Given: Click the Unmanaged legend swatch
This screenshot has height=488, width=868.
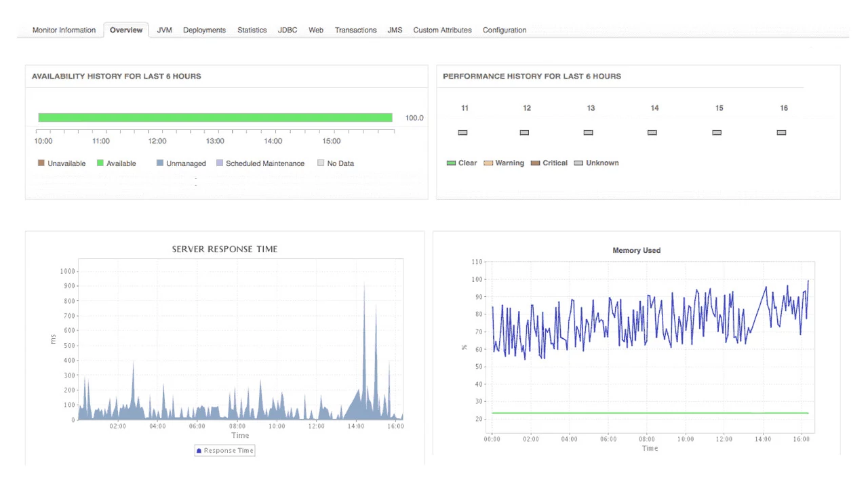Looking at the screenshot, I should (x=160, y=163).
